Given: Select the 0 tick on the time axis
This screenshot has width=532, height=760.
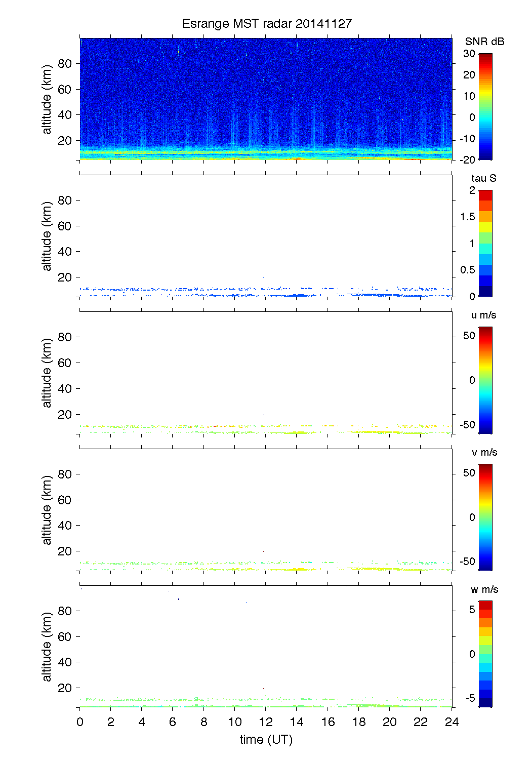Looking at the screenshot, I should (x=80, y=722).
